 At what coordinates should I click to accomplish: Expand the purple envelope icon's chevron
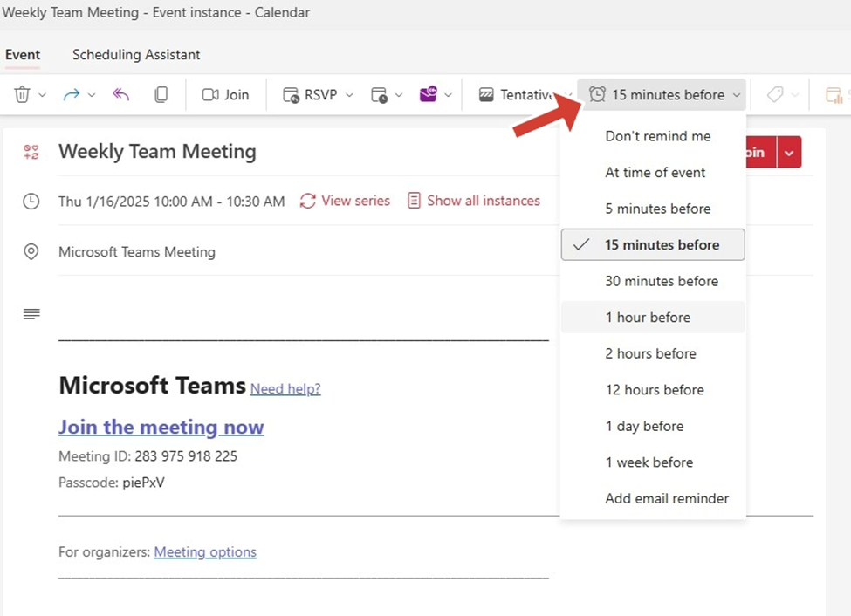[x=448, y=95]
